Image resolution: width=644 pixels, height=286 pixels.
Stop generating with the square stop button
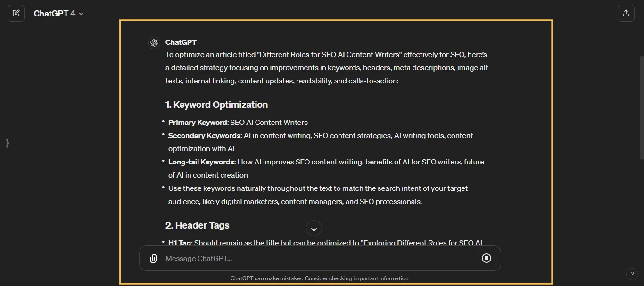[x=487, y=258]
